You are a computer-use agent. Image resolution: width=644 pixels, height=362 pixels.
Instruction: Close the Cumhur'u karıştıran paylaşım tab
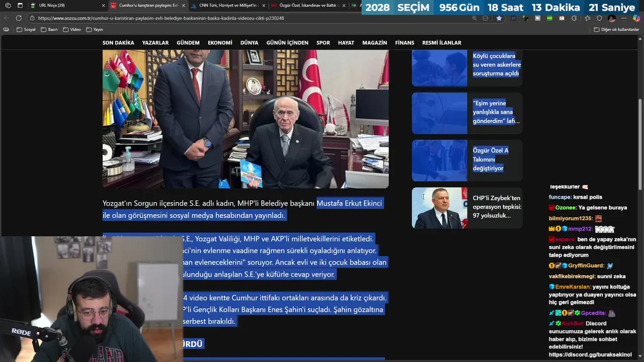183,6
